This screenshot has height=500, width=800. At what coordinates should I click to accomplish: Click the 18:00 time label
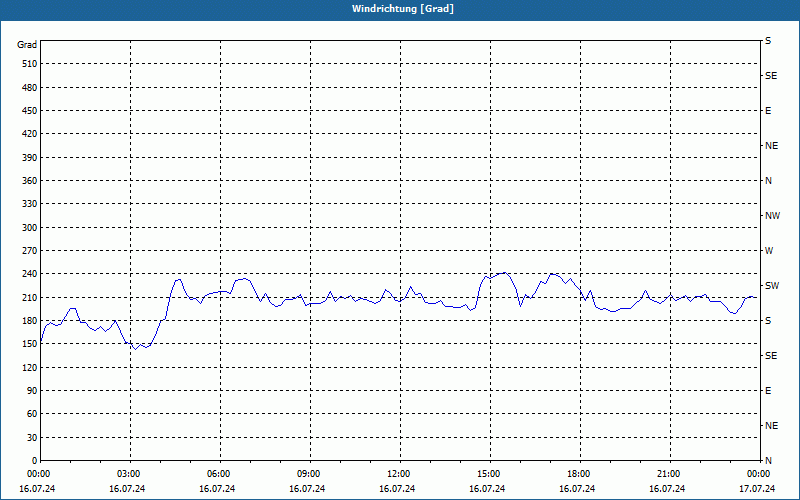(x=580, y=474)
